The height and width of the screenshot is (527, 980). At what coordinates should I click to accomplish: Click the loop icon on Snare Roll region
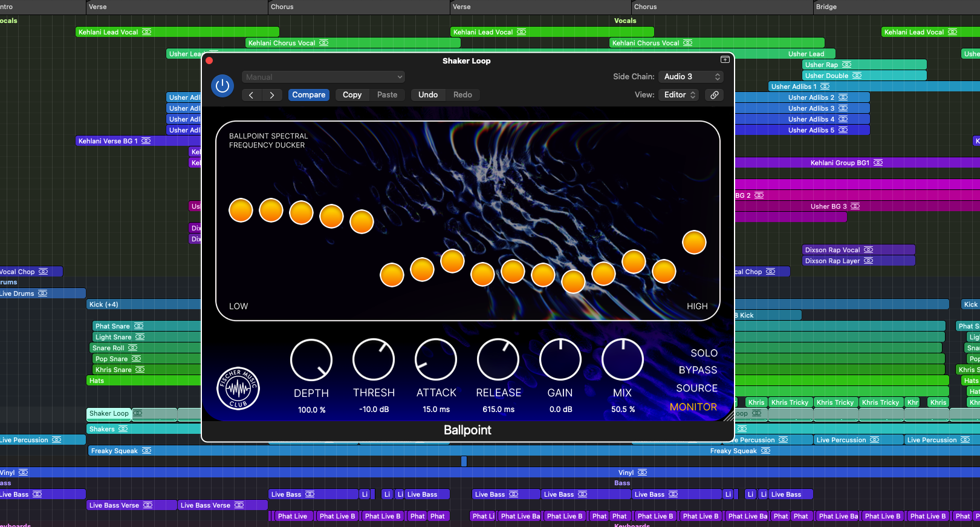point(133,348)
